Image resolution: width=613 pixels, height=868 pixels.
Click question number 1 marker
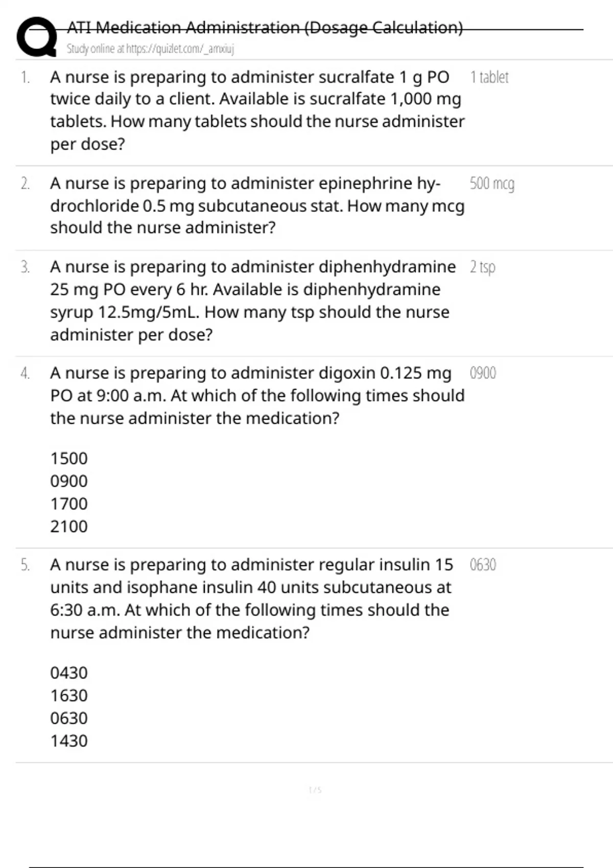coord(25,78)
